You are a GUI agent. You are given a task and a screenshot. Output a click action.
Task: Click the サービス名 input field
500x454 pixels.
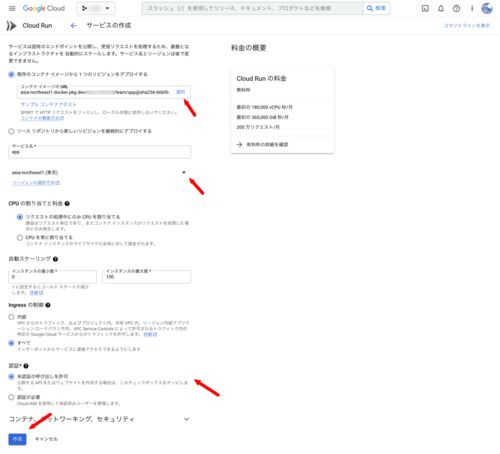(100, 152)
